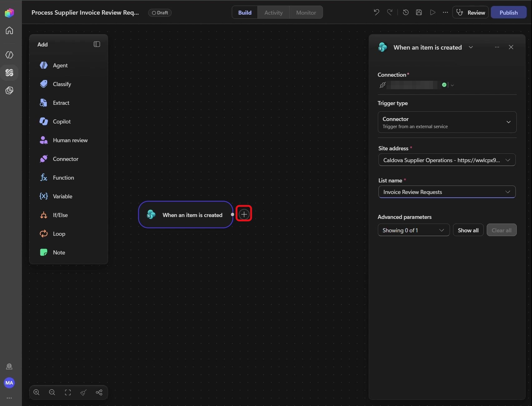This screenshot has width=532, height=406.
Task: Click plus button after trigger node
Action: 244,214
